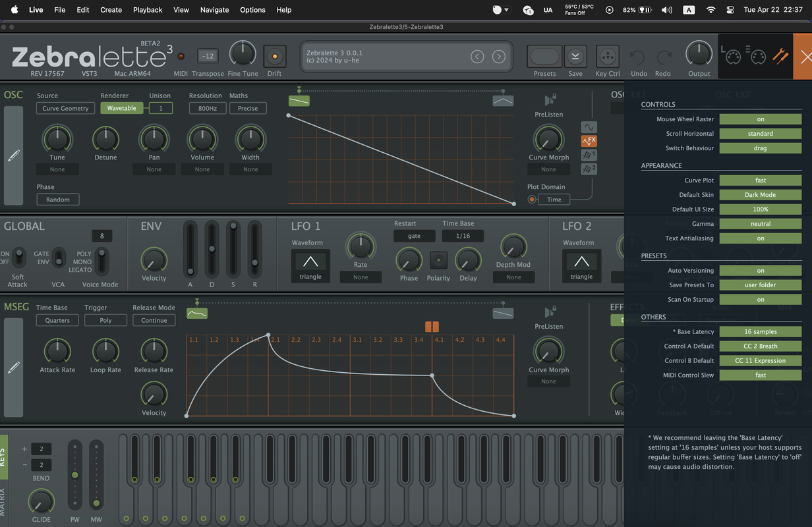This screenshot has width=812, height=527.
Task: Flip the VCA gate/env switch
Action: point(59,257)
